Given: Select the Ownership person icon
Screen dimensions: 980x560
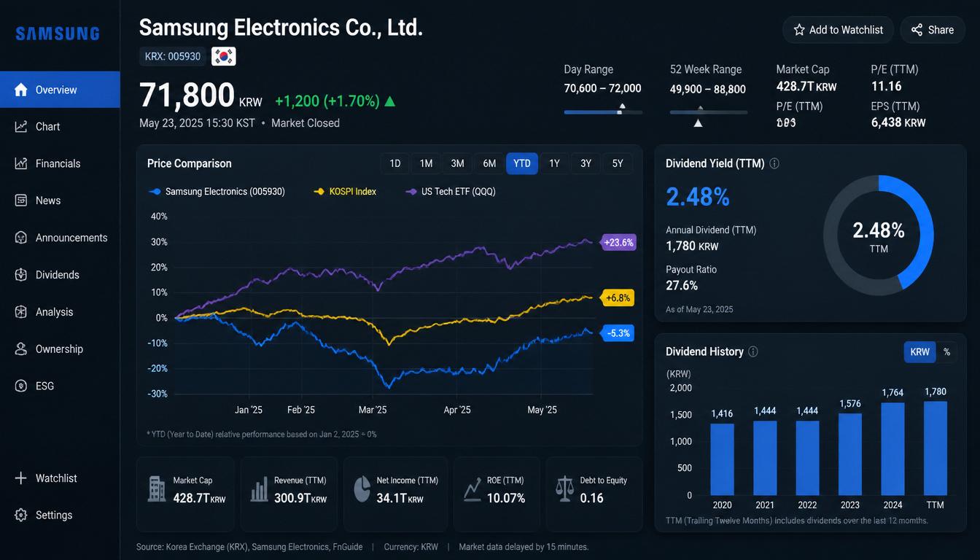Looking at the screenshot, I should point(21,349).
